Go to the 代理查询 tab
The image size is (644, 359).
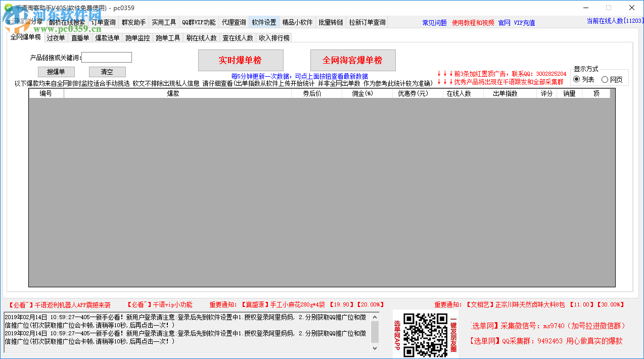(x=234, y=22)
